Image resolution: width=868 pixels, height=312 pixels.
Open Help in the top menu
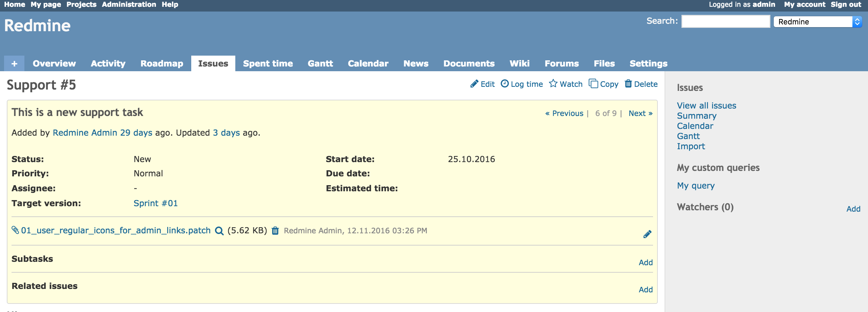170,4
